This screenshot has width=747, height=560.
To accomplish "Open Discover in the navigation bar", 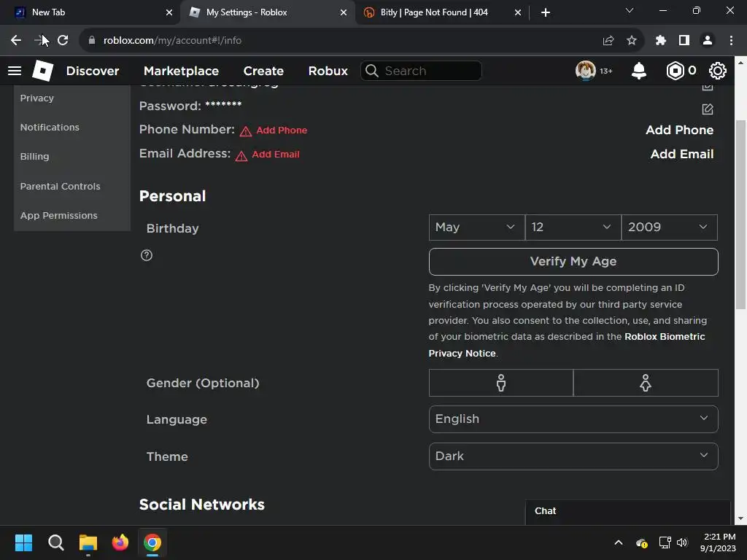I will [93, 71].
